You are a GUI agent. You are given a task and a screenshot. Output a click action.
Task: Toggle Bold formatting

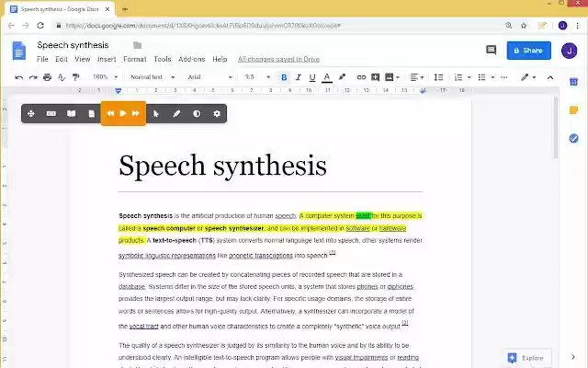pos(284,77)
